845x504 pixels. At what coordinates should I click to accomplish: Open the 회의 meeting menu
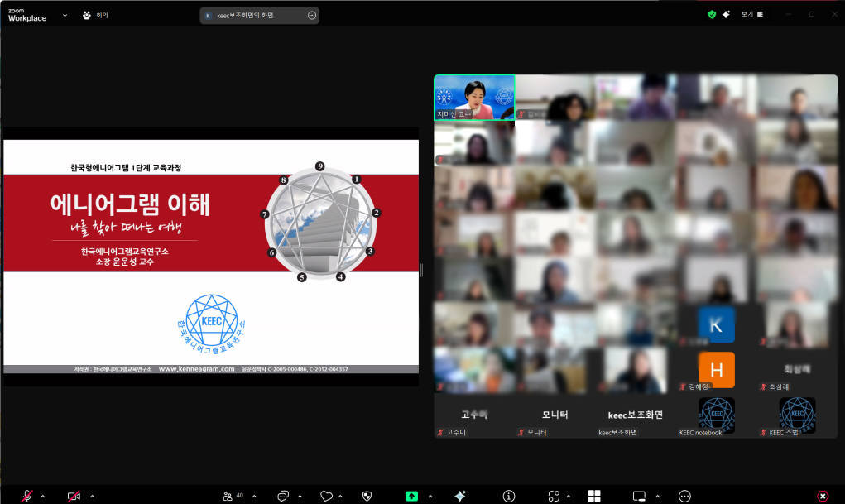tap(95, 15)
